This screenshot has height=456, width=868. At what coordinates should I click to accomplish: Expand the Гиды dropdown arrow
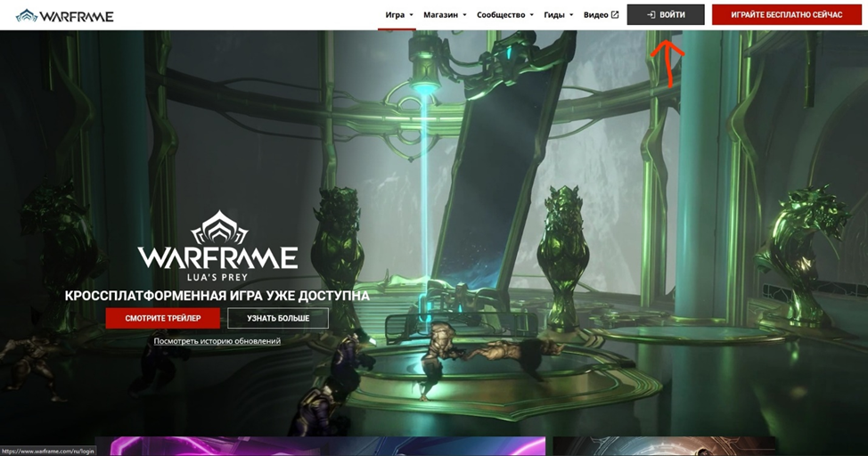pos(571,15)
